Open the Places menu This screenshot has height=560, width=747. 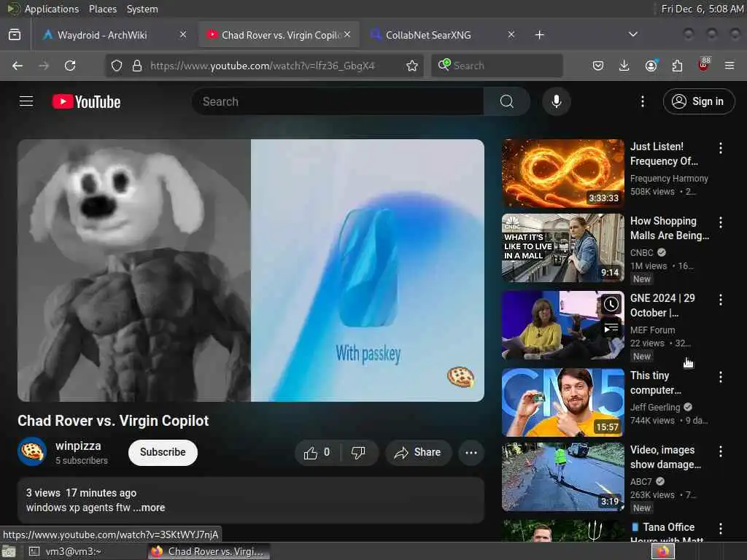click(102, 9)
